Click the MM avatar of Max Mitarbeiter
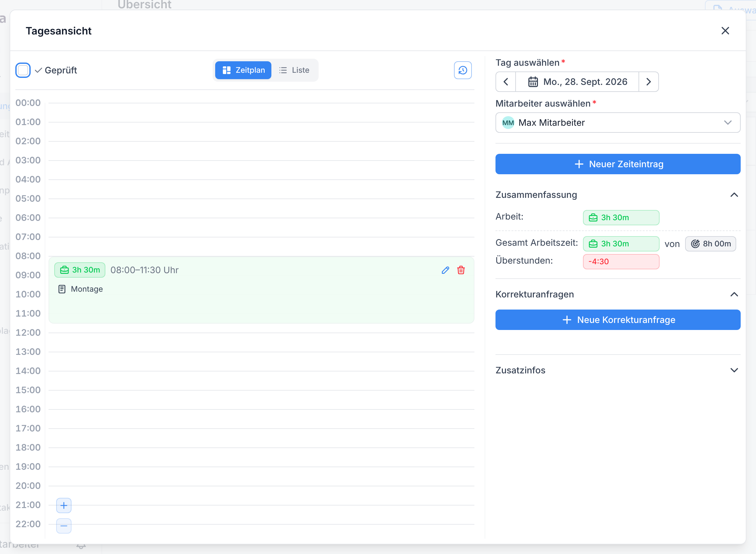Image resolution: width=756 pixels, height=554 pixels. pyautogui.click(x=508, y=123)
